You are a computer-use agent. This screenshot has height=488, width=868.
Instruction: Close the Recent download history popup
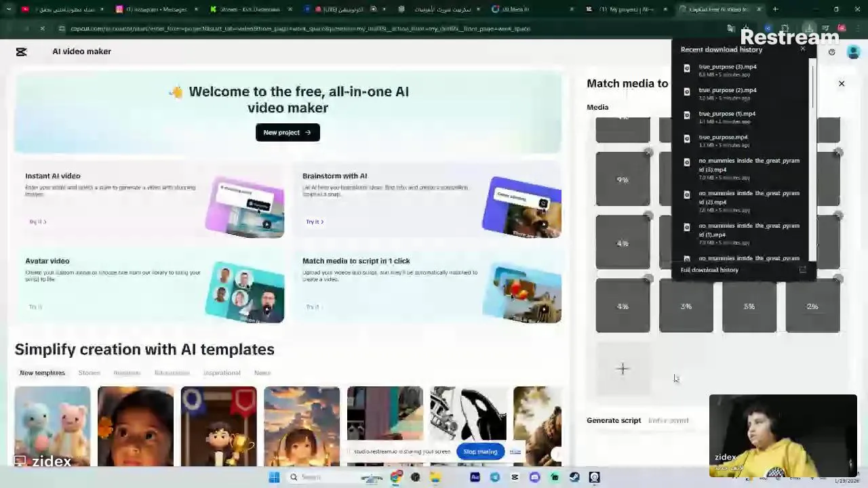pyautogui.click(x=803, y=49)
